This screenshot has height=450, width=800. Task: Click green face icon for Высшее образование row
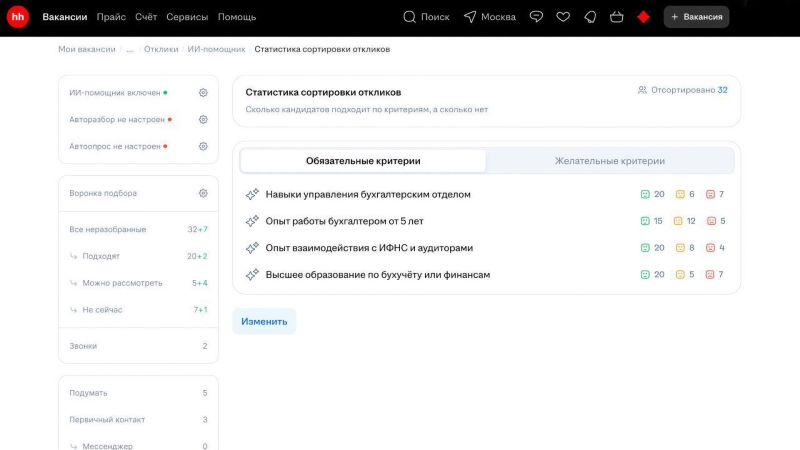[645, 274]
